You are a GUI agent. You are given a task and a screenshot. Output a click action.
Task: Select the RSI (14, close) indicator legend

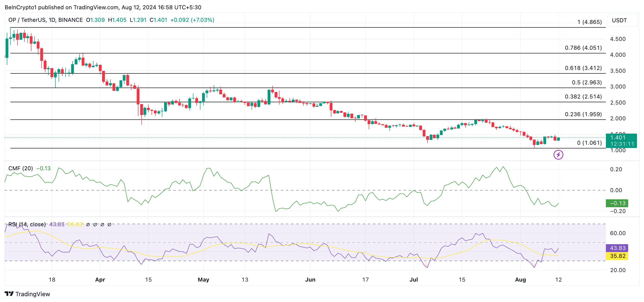click(27, 224)
